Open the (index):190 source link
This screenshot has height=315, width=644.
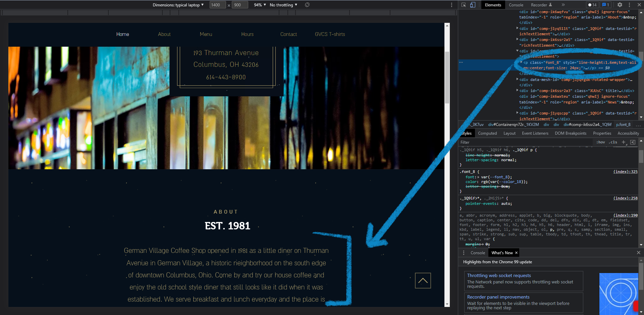coord(626,215)
